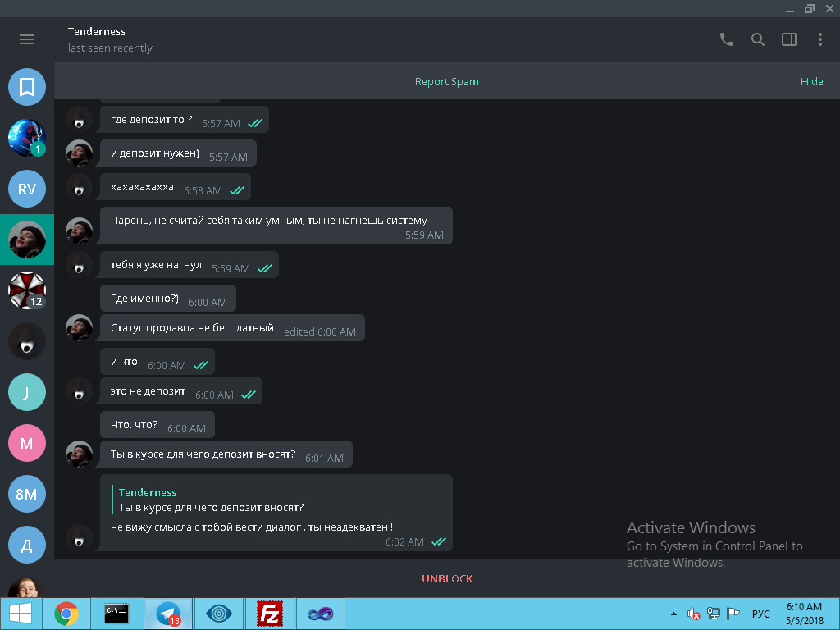
Task: Open Saved Messages bookmark chat
Action: point(27,87)
